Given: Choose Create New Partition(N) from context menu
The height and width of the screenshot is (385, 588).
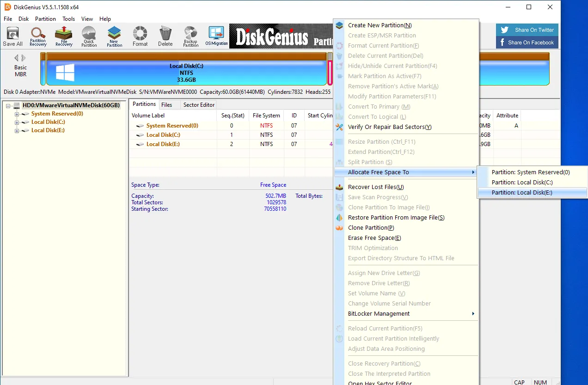Looking at the screenshot, I should 406,25.
